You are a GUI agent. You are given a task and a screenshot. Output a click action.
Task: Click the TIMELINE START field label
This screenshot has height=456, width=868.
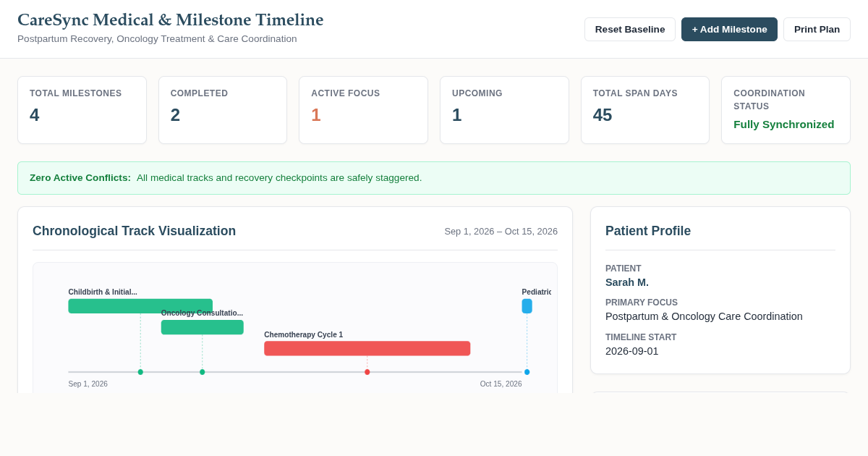641,337
